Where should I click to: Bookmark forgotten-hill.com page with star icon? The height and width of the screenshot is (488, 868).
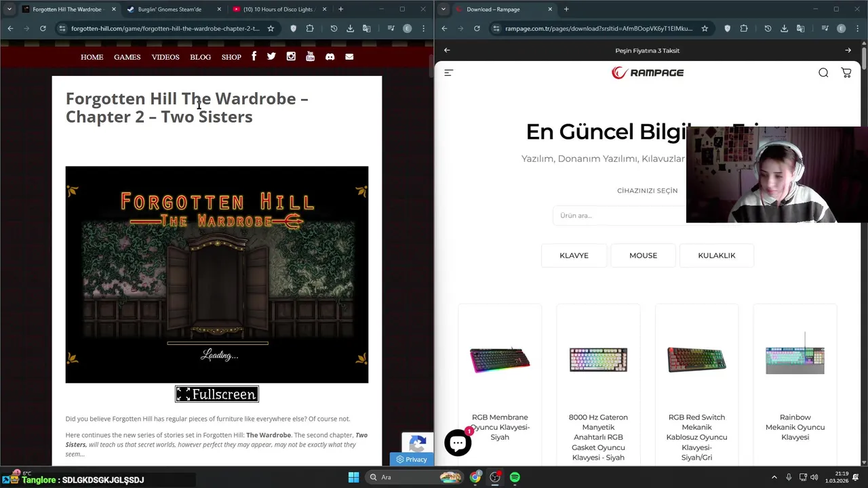pos(271,28)
